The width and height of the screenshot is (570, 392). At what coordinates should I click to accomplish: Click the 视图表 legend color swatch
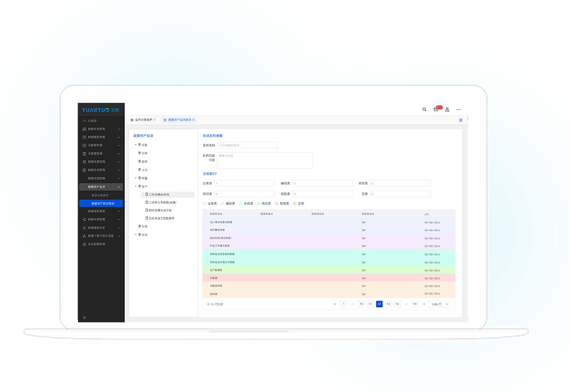(x=277, y=204)
